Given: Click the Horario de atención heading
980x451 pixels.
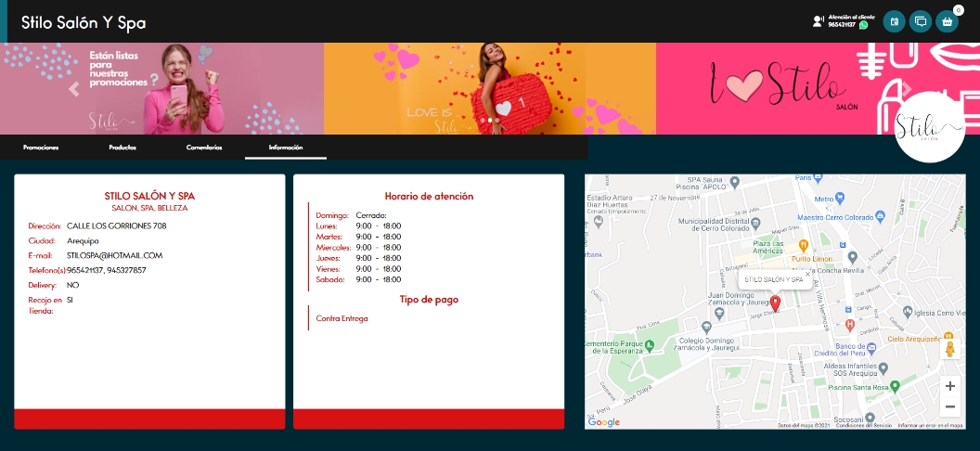Looking at the screenshot, I should point(429,196).
